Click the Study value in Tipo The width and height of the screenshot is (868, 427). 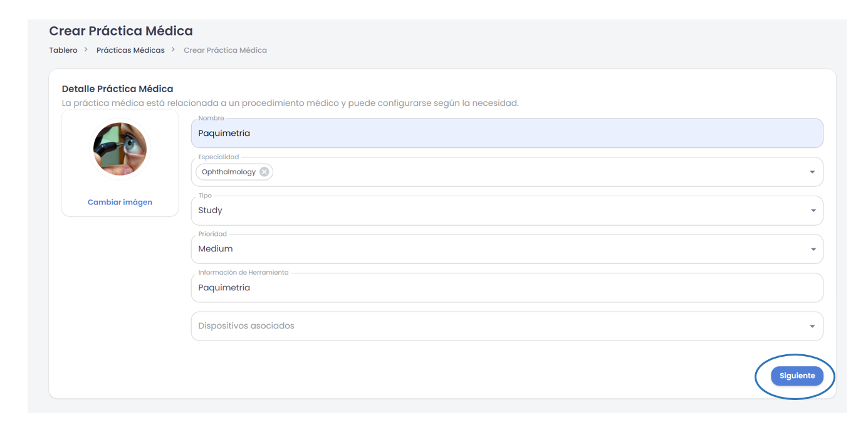point(211,211)
